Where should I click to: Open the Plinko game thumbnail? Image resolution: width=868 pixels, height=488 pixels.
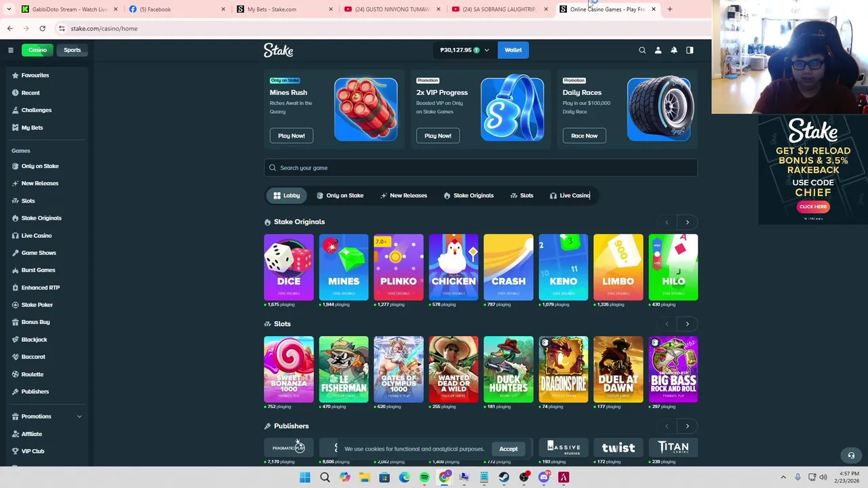point(399,267)
